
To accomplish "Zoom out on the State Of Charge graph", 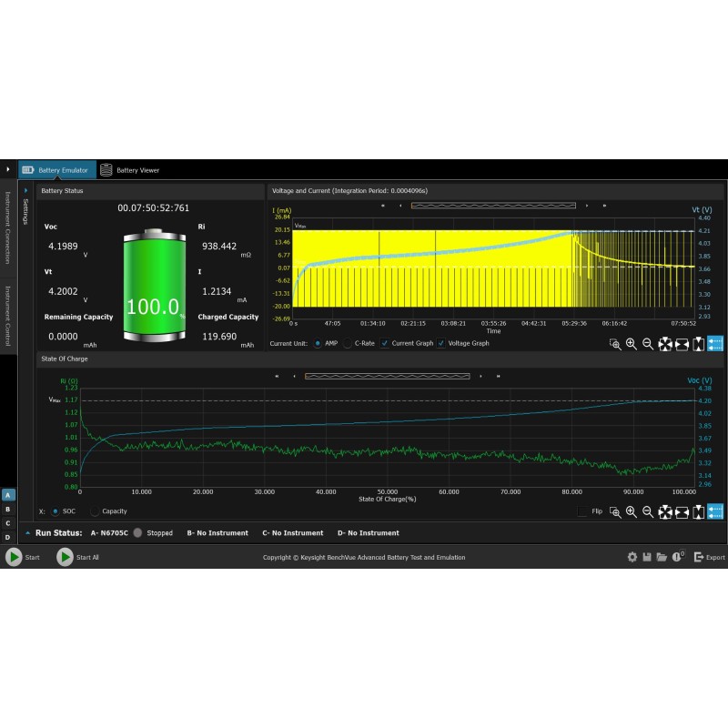I will point(646,511).
